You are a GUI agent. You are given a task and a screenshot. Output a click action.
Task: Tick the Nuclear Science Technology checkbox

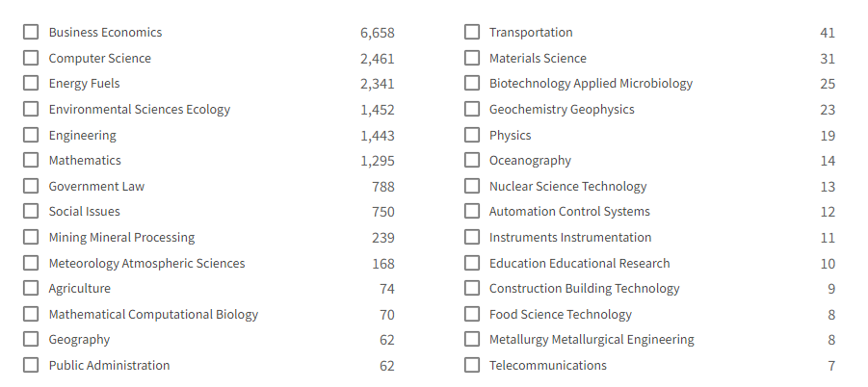point(472,186)
